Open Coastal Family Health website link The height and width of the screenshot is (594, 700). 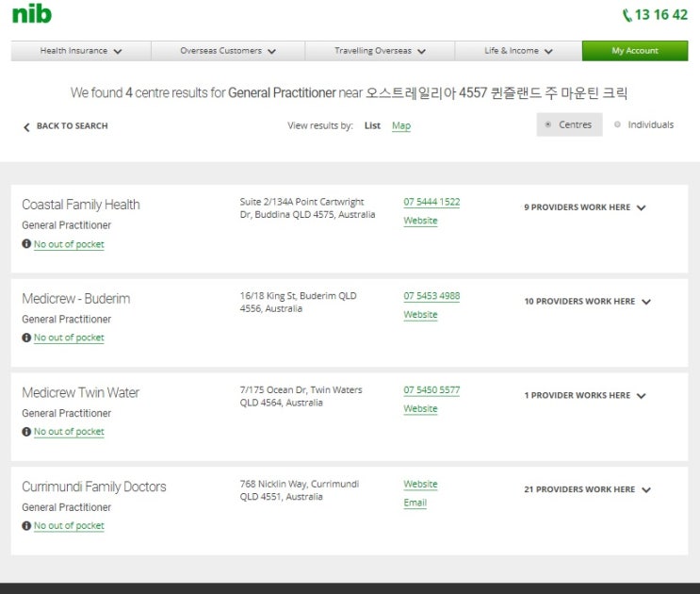[x=420, y=221]
